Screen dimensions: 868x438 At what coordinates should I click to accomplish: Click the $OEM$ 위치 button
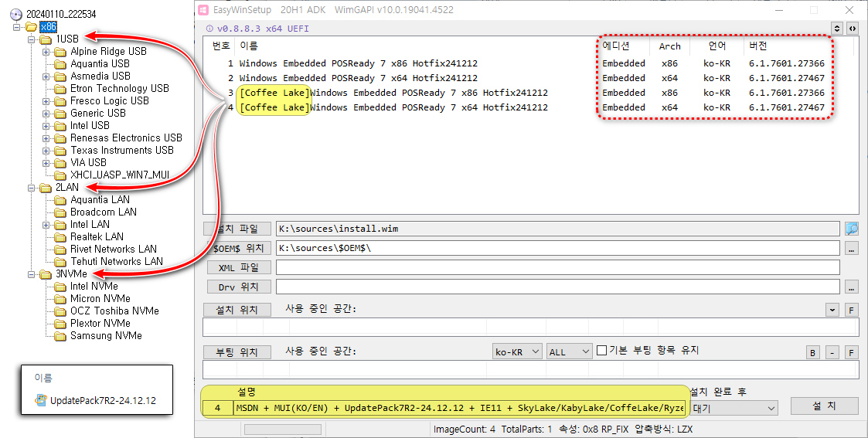(x=239, y=248)
